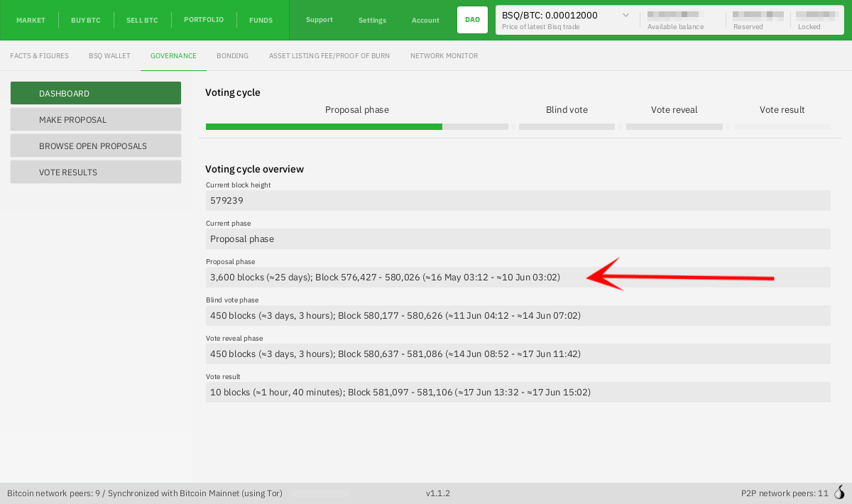Open the Account section

click(425, 20)
